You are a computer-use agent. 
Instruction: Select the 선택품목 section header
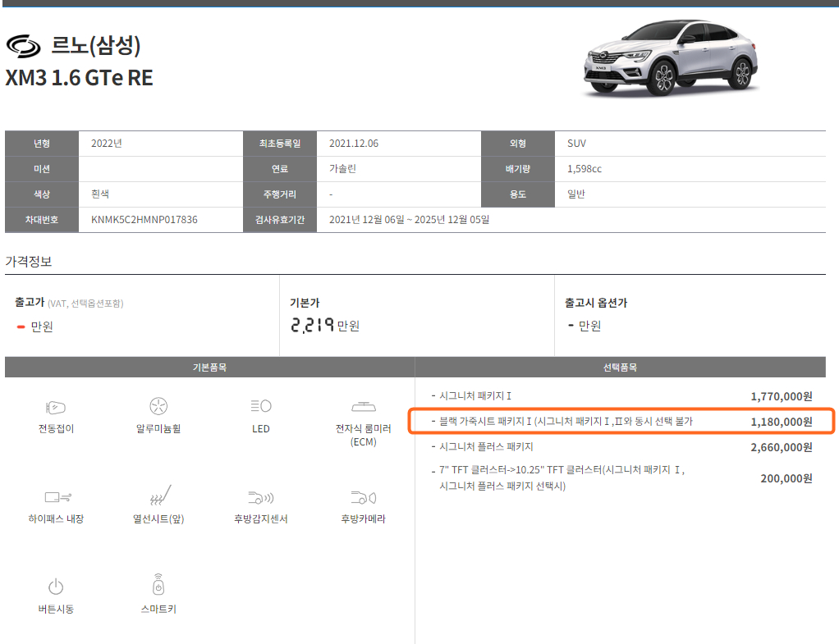[x=620, y=368]
